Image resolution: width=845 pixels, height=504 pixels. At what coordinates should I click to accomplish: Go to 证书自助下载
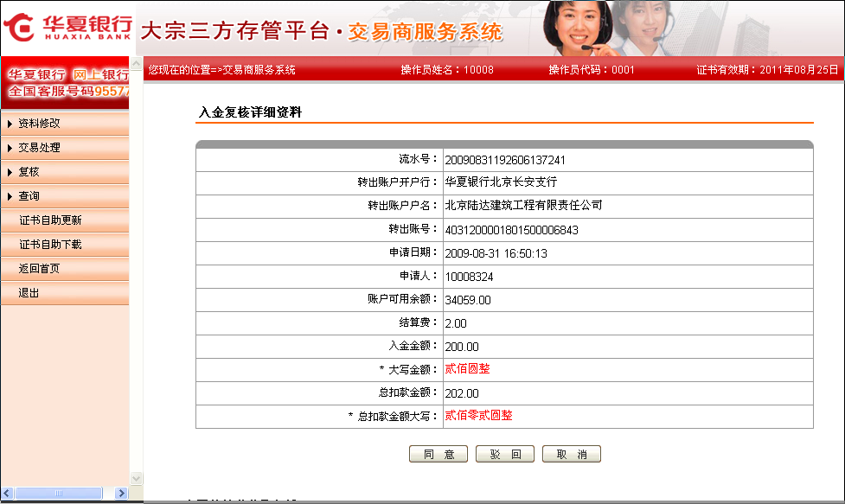[50, 245]
